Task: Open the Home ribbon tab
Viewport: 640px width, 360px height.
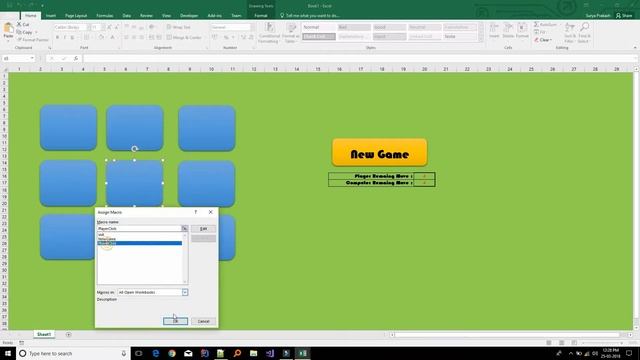Action: [31, 16]
